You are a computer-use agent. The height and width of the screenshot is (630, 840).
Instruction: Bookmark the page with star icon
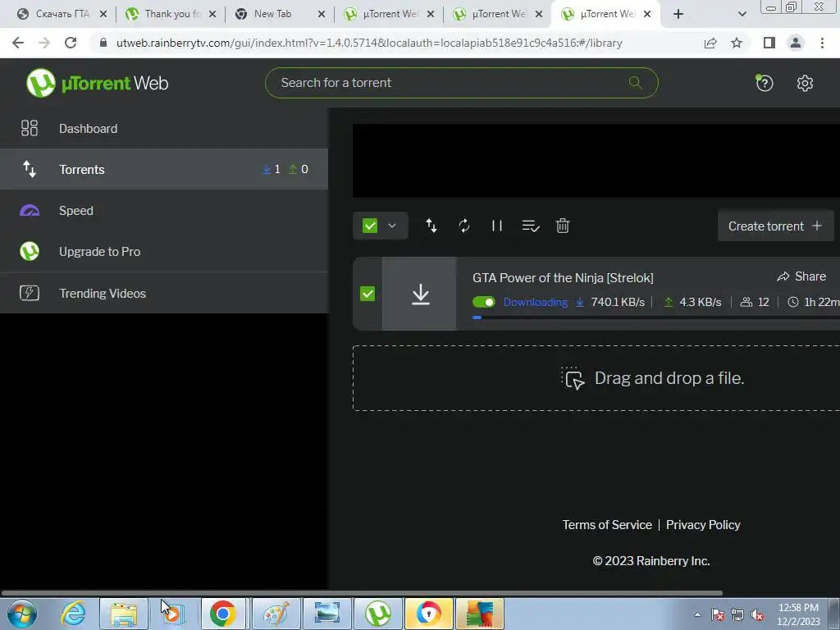click(x=737, y=43)
